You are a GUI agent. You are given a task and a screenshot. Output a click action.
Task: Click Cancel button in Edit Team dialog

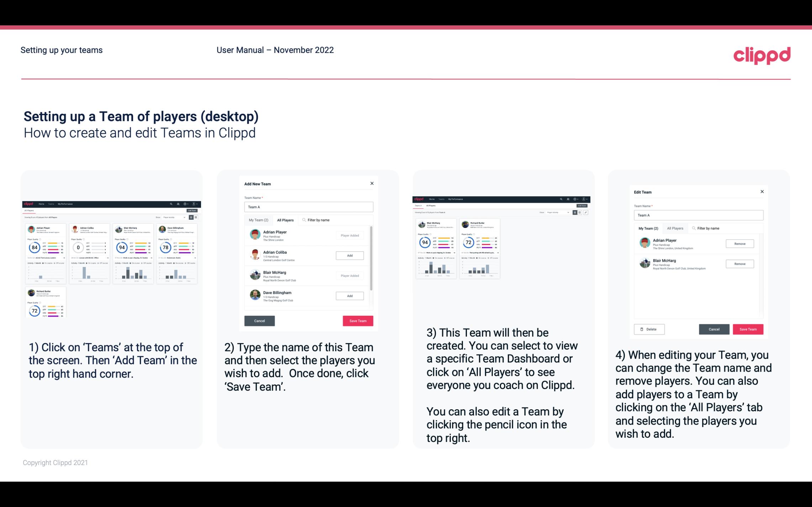pyautogui.click(x=715, y=329)
